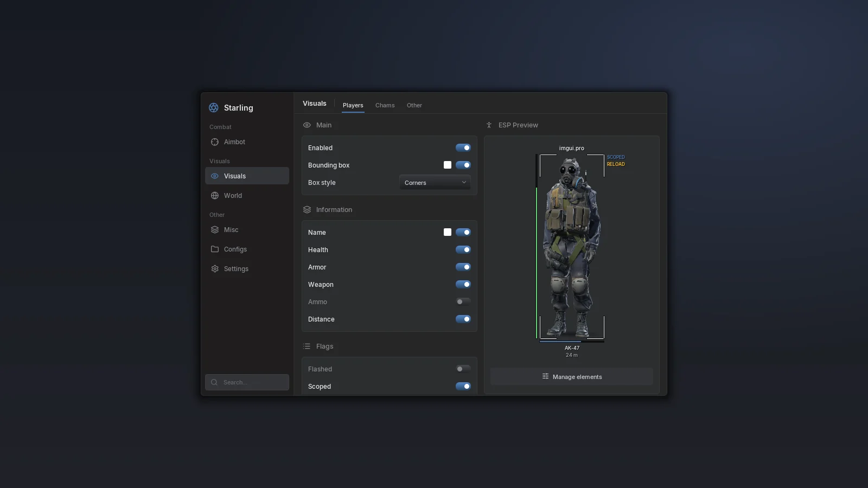This screenshot has height=488, width=868.
Task: Disable the Weapon toggle
Action: [x=463, y=285]
